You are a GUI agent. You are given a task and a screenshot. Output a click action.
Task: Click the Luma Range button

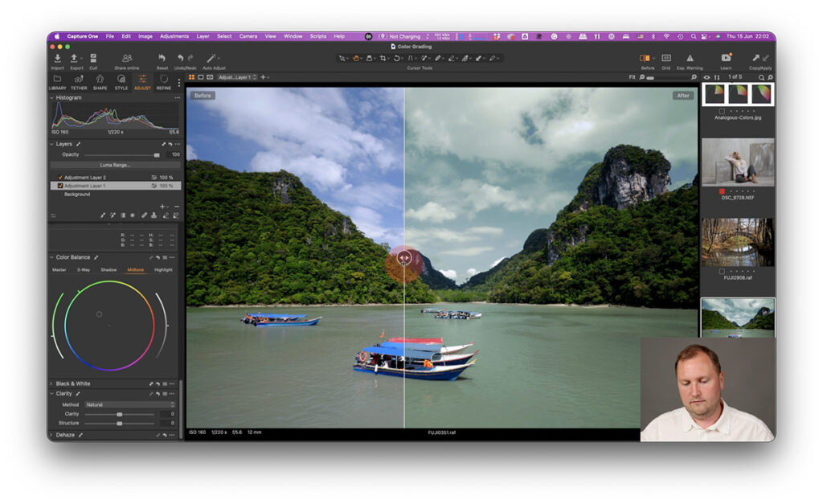(114, 165)
